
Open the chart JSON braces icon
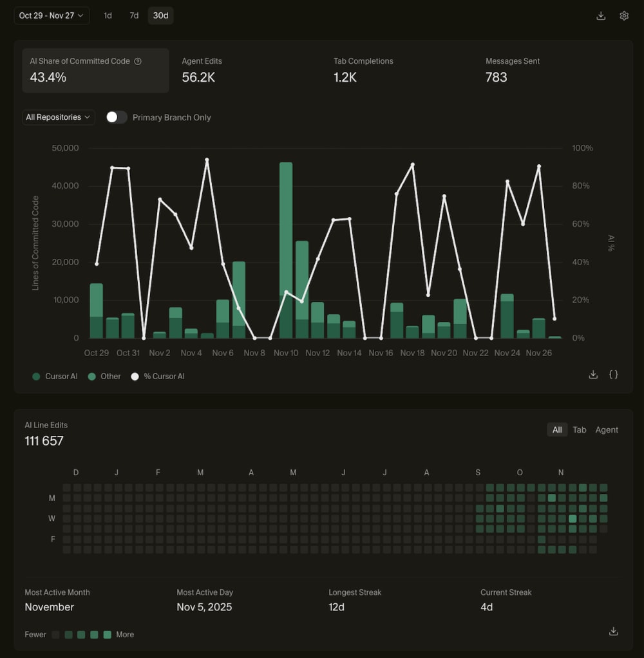(613, 374)
